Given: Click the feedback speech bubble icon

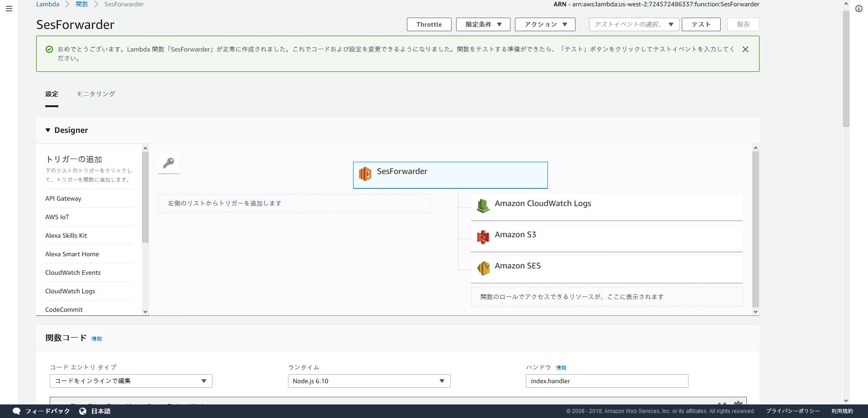Looking at the screenshot, I should click(x=17, y=411).
